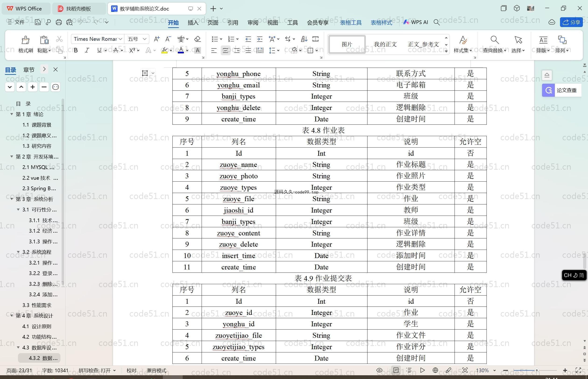Image resolution: width=588 pixels, height=379 pixels.
Task: Select the 我的正文 style
Action: pos(385,44)
